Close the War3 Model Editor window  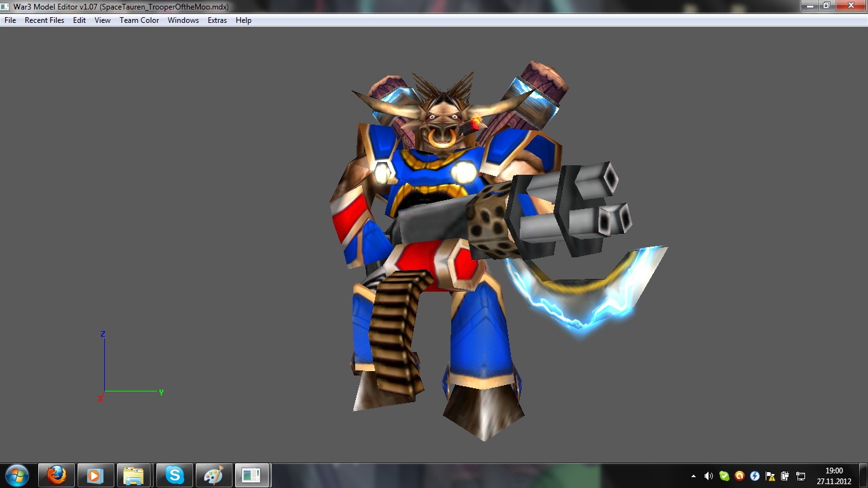850,6
